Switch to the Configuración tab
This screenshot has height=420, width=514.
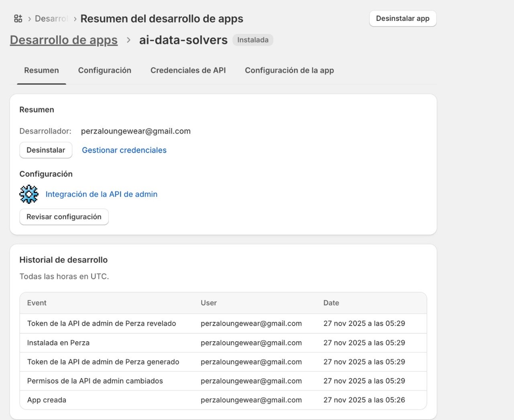[104, 70]
